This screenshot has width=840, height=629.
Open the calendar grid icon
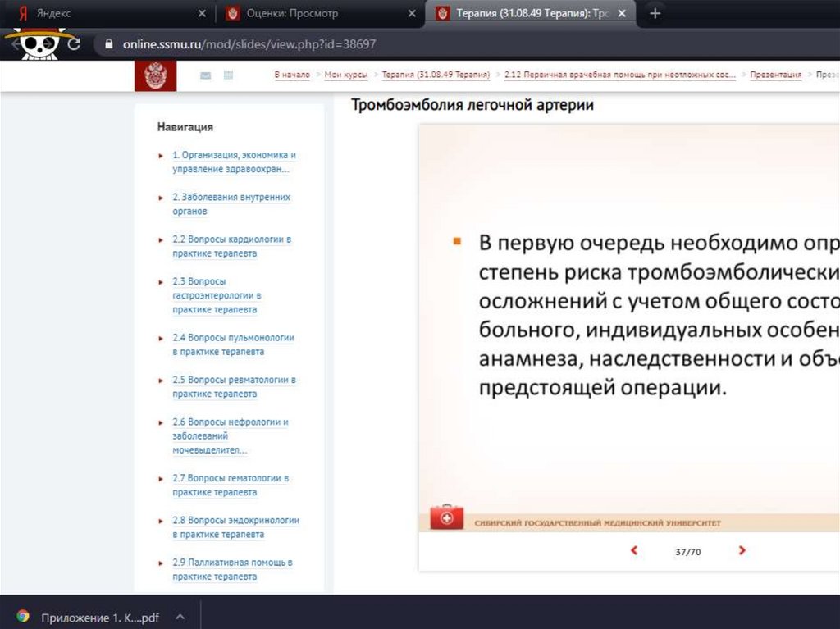point(228,75)
